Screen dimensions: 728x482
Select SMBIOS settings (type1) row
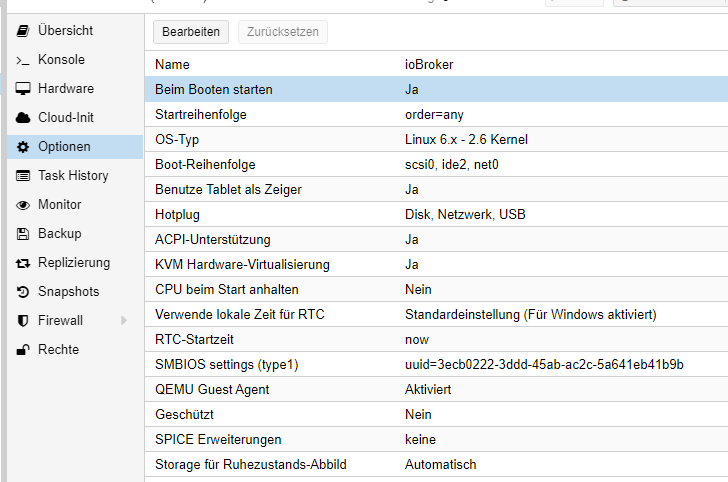pyautogui.click(x=436, y=365)
